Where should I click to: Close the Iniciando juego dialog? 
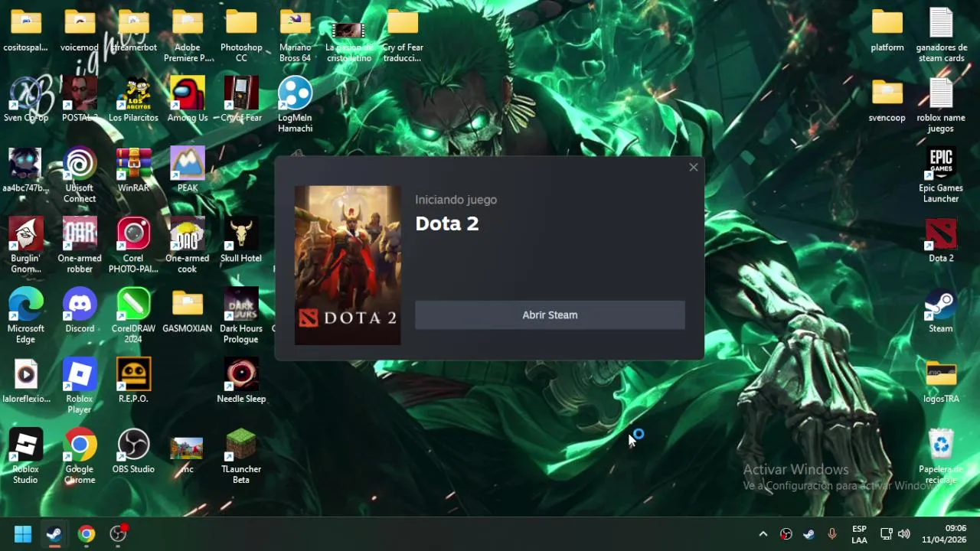click(693, 167)
